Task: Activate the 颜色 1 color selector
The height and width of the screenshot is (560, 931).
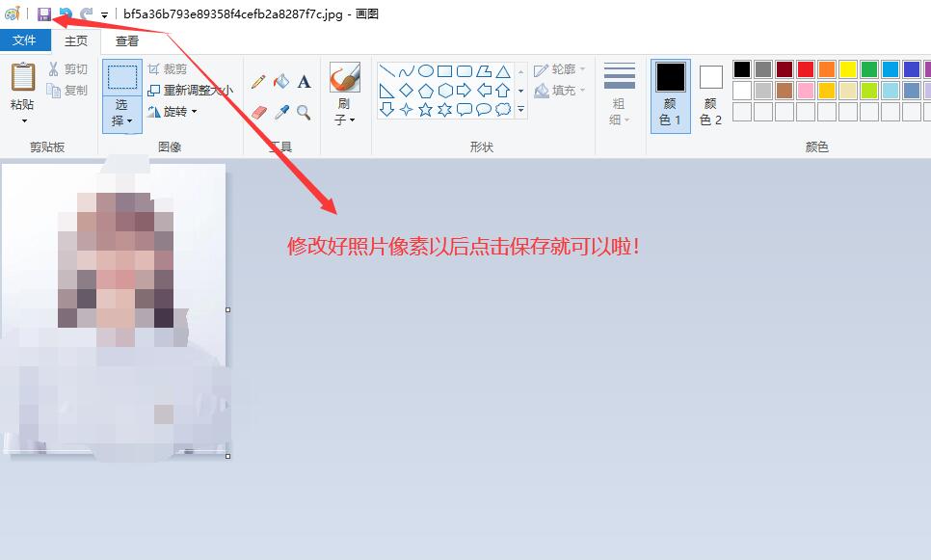Action: (x=670, y=95)
